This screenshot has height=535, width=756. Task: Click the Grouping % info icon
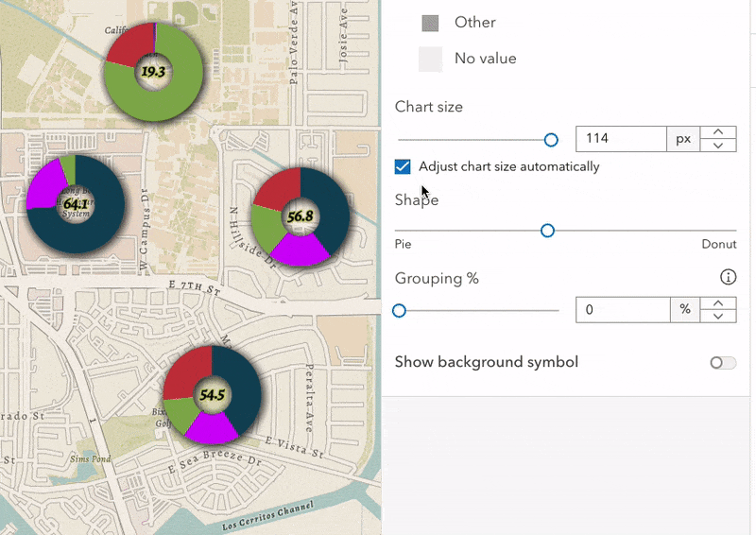[728, 277]
